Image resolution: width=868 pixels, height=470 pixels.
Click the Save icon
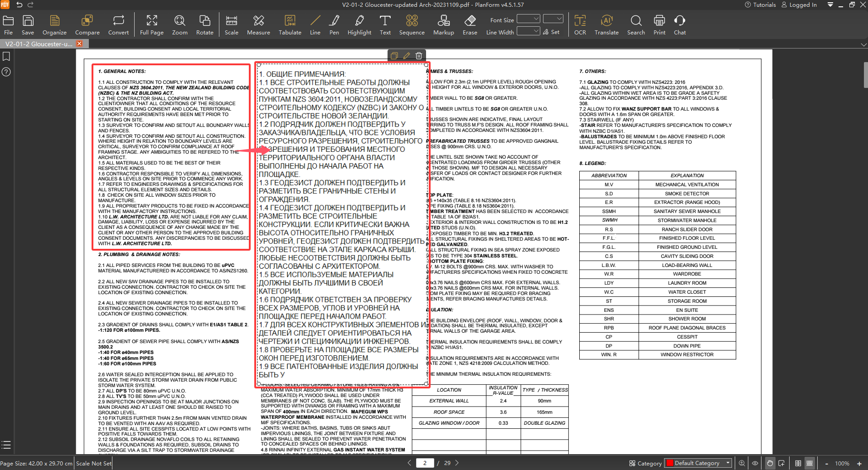click(x=28, y=25)
